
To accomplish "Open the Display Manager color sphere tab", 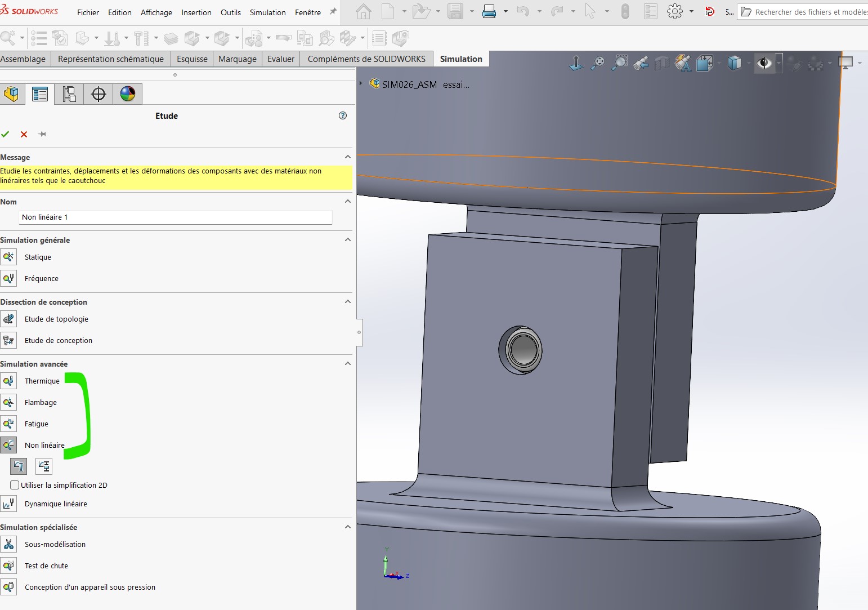I will click(128, 94).
